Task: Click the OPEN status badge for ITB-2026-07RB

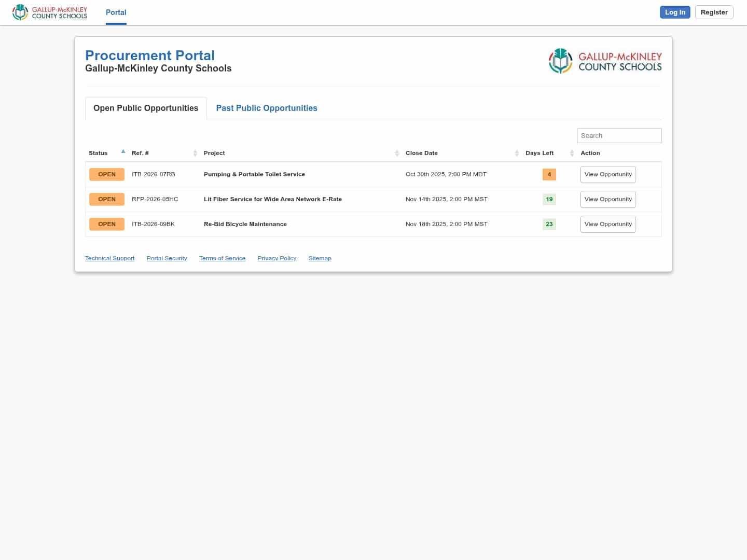Action: click(107, 174)
